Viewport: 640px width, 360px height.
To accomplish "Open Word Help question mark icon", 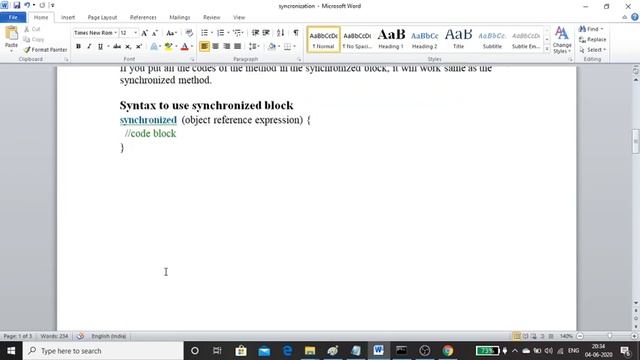I will pyautogui.click(x=635, y=17).
